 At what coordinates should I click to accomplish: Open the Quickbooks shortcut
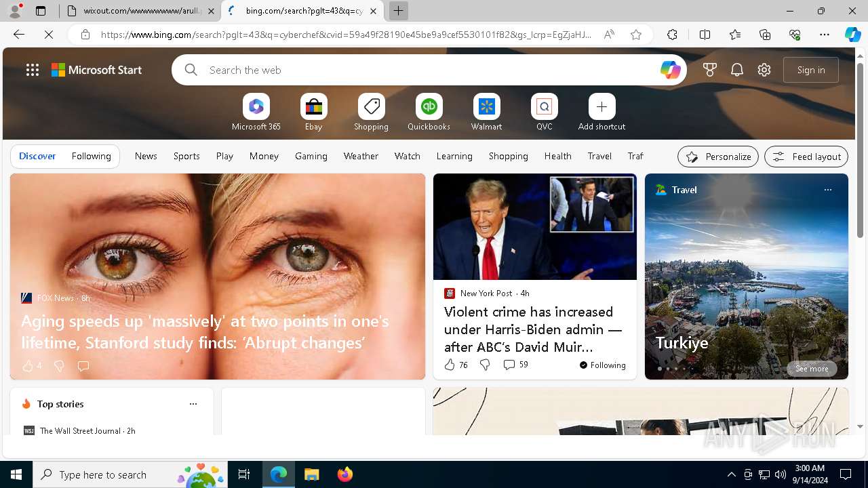(x=429, y=113)
